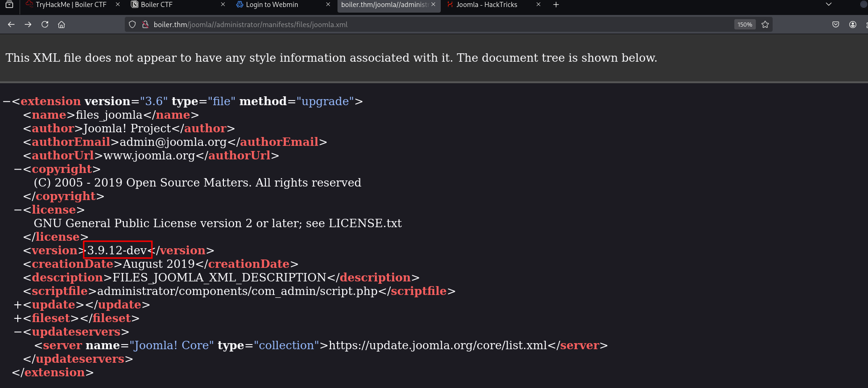
Task: Go to the browser Home page
Action: (x=61, y=24)
